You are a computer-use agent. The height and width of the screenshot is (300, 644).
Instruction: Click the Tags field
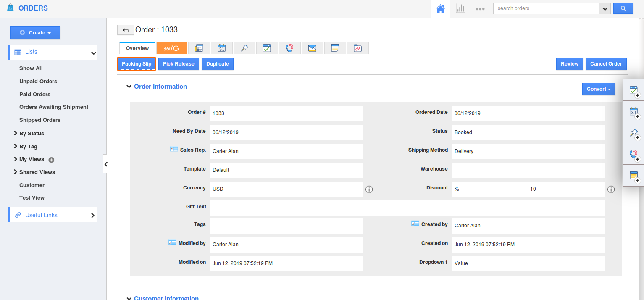pyautogui.click(x=287, y=226)
